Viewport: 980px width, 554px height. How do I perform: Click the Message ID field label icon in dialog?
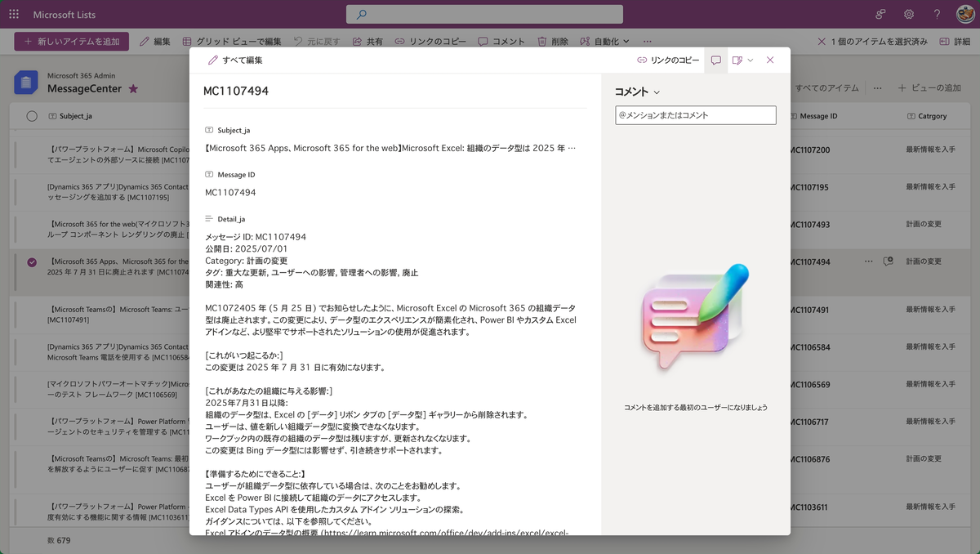pos(210,175)
